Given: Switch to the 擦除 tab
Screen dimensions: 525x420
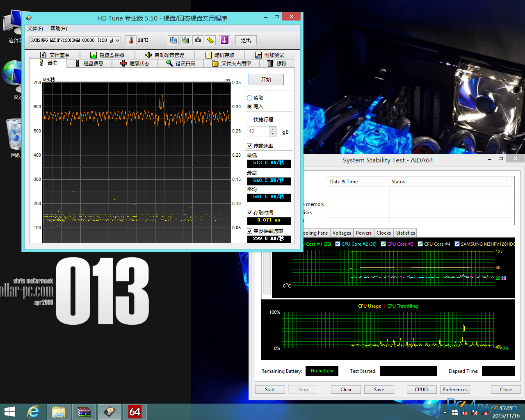Looking at the screenshot, I should click(x=277, y=63).
